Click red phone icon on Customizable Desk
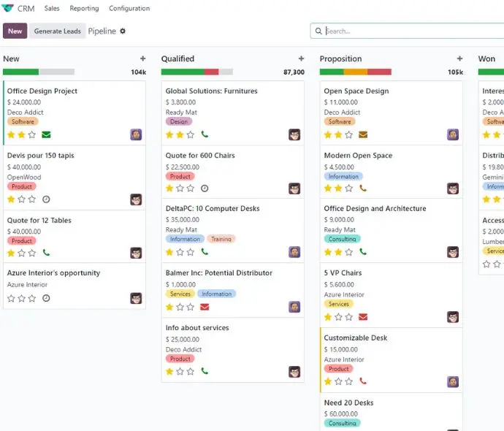504x431 pixels. (x=363, y=381)
